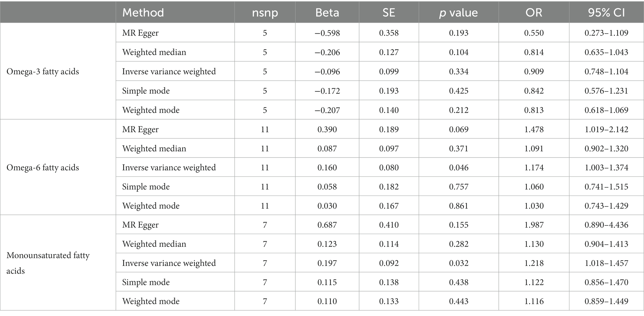This screenshot has width=644, height=316.
Task: Select the Omega-3 Simple mode method cell
Action: pos(146,91)
